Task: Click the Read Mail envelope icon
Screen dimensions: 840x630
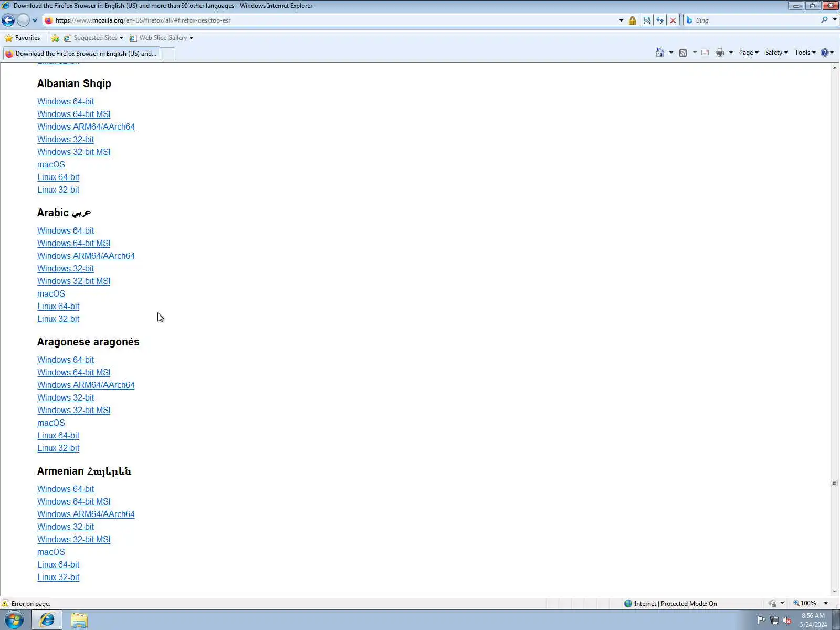Action: [705, 52]
